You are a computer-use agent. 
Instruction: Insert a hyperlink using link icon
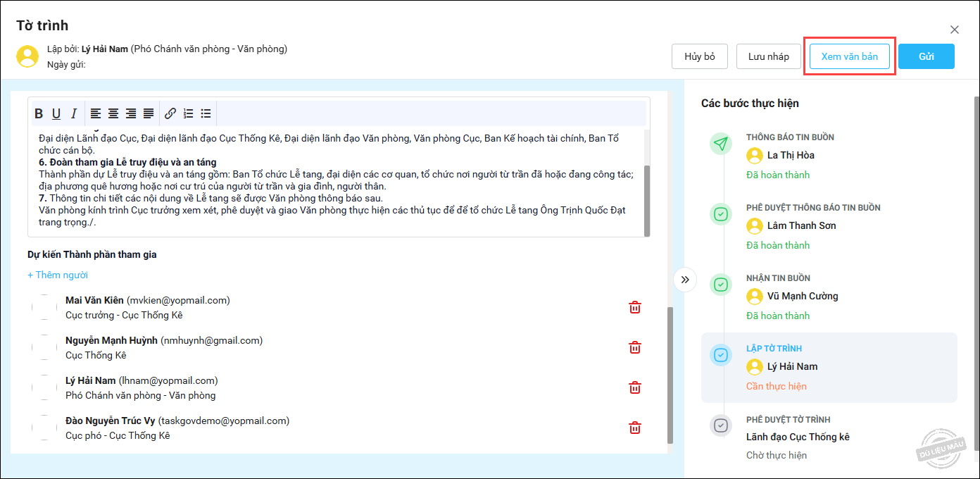coord(170,113)
